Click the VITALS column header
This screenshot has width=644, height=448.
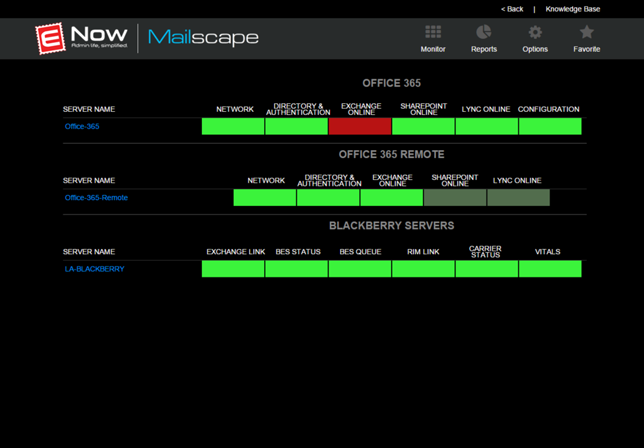coord(547,252)
